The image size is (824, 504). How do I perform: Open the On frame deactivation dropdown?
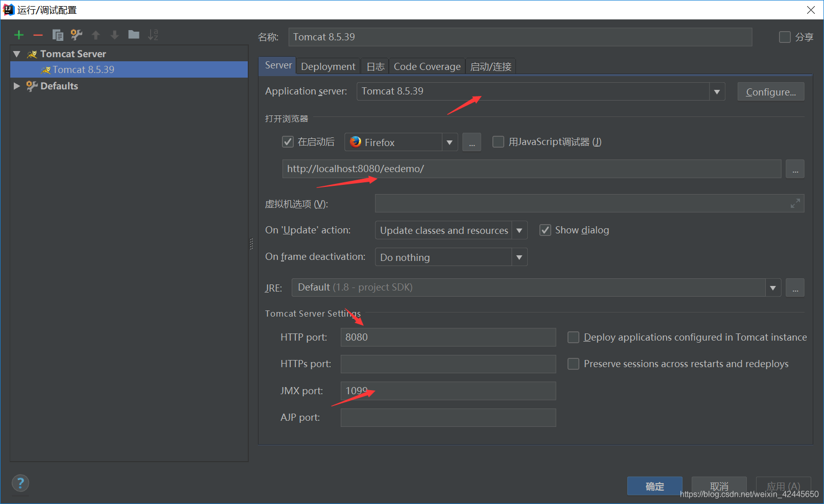pos(519,257)
